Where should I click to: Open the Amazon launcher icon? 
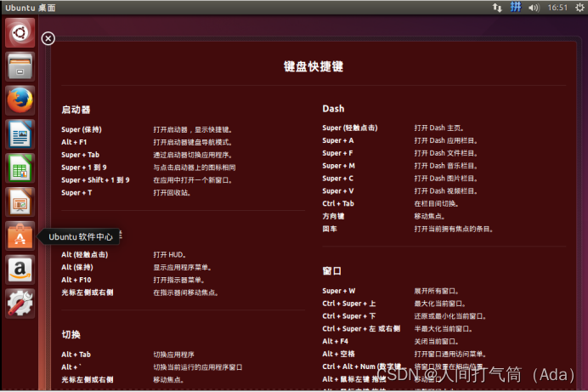click(x=20, y=270)
